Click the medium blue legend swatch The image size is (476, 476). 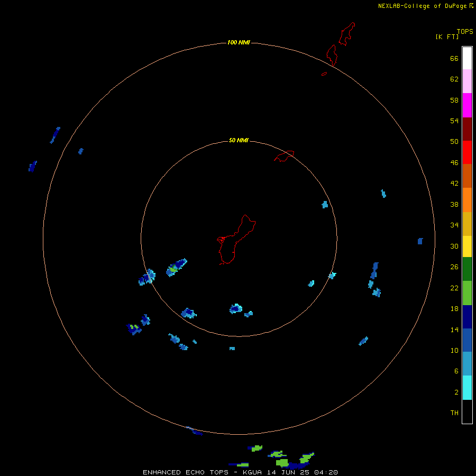(467, 340)
